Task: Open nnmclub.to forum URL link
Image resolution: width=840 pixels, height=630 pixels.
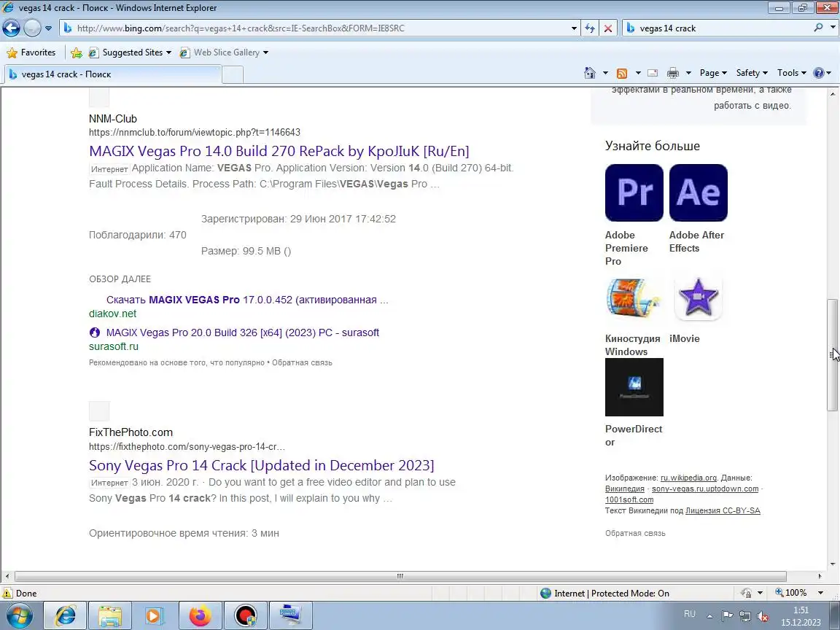Action: point(195,132)
